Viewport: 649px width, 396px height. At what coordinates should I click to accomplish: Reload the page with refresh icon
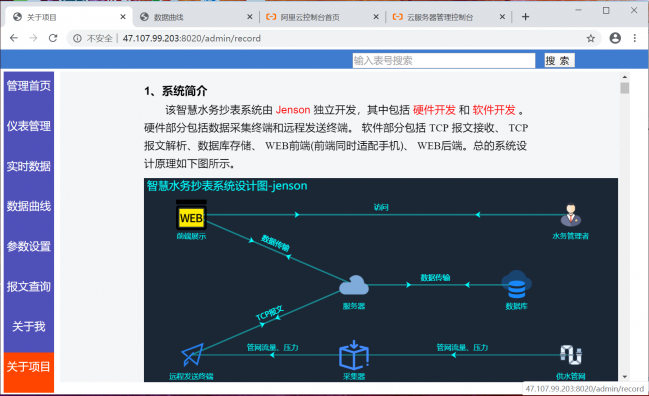[x=53, y=38]
